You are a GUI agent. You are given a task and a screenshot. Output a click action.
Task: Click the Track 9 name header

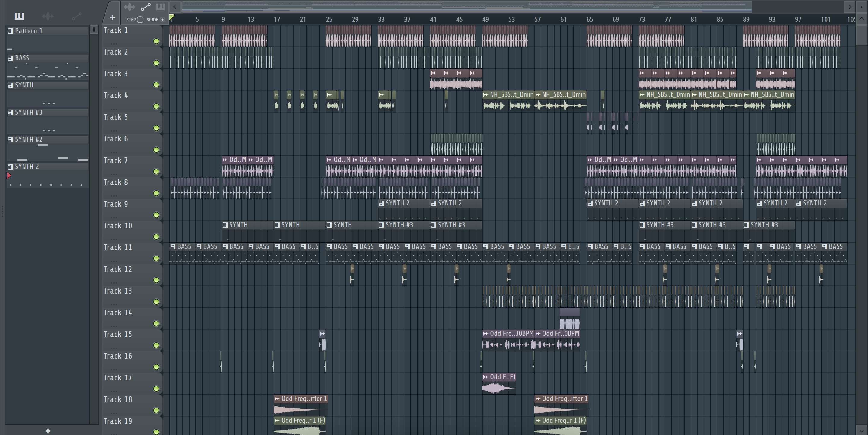pyautogui.click(x=115, y=204)
